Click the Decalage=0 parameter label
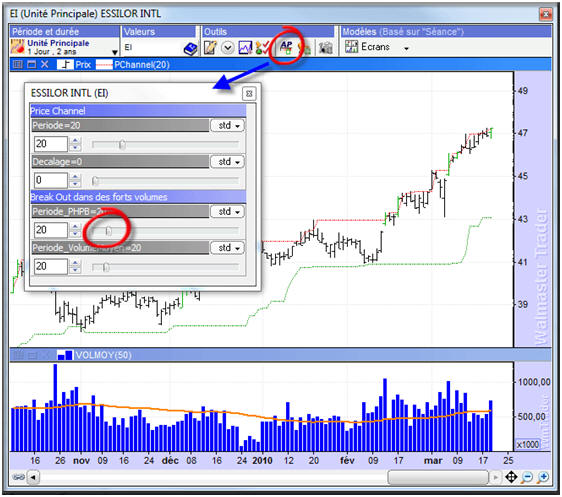This screenshot has width=562, height=497. [57, 162]
